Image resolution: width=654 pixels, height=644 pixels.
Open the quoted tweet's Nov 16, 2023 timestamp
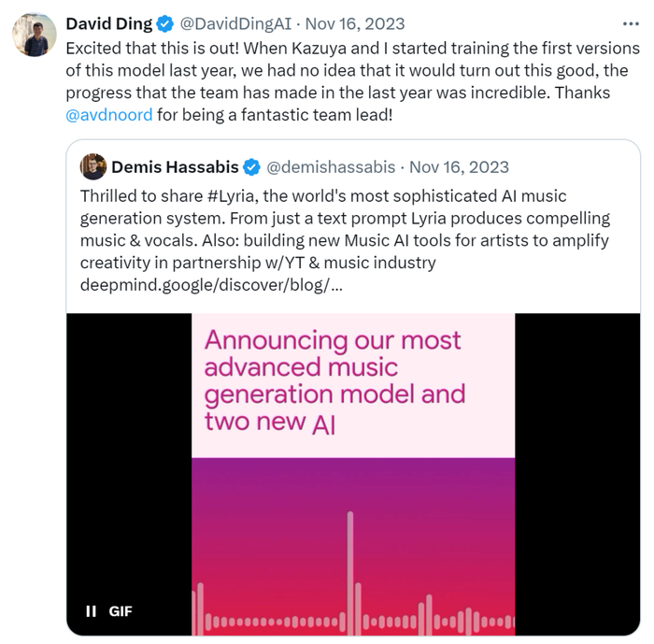[459, 167]
